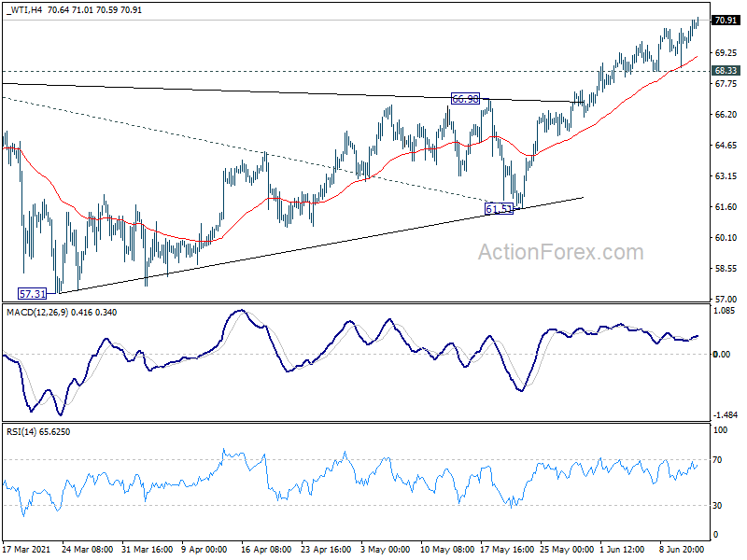Click the 66.20 price axis label

pos(726,114)
